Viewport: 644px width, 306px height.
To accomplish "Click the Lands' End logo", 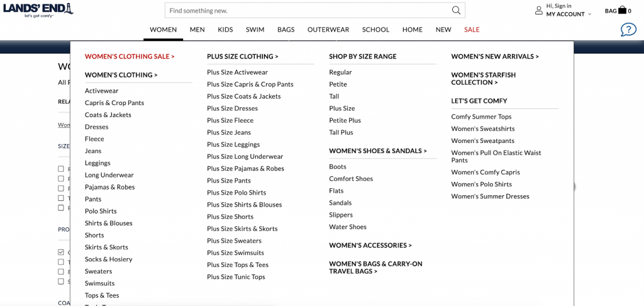I will point(38,10).
